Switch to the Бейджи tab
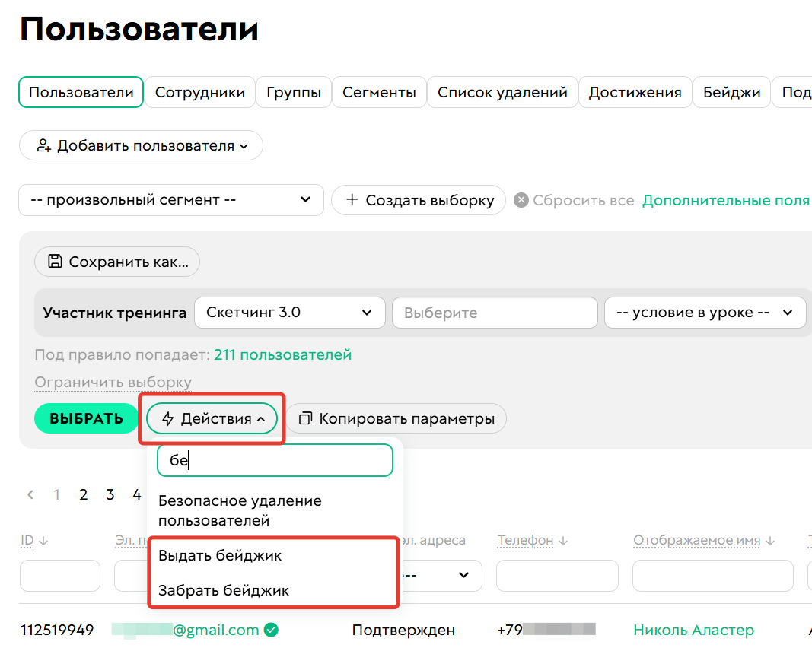 731,91
